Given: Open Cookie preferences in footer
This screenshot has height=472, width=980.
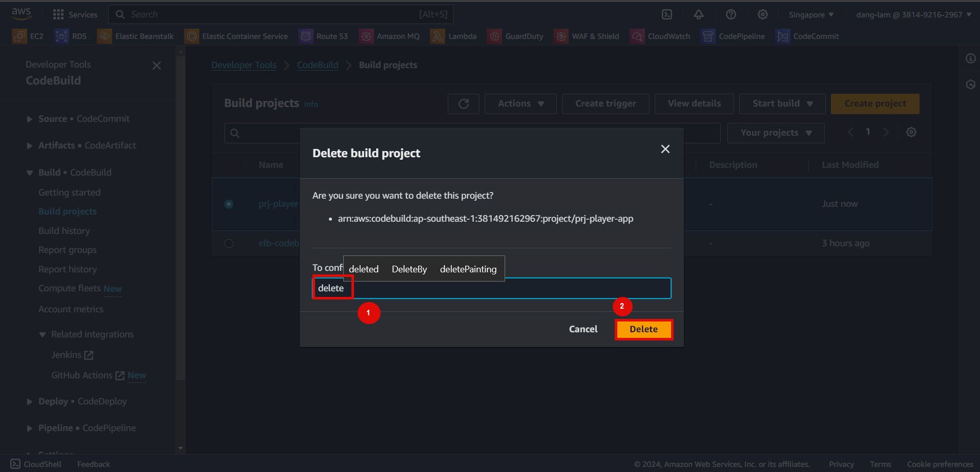Looking at the screenshot, I should 940,464.
